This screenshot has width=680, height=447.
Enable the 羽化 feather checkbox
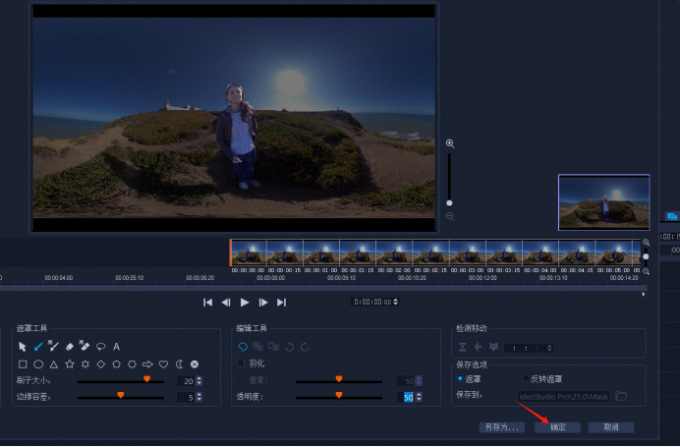point(241,363)
